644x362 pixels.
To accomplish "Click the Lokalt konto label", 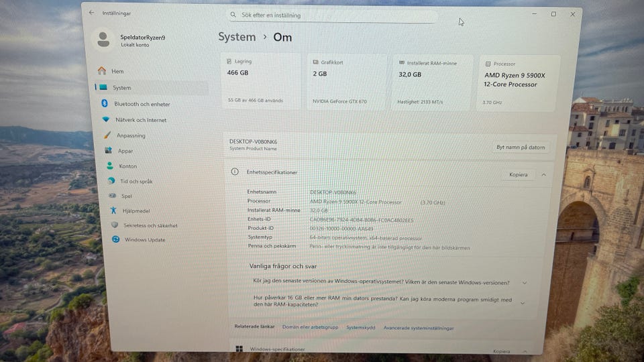I will point(135,45).
